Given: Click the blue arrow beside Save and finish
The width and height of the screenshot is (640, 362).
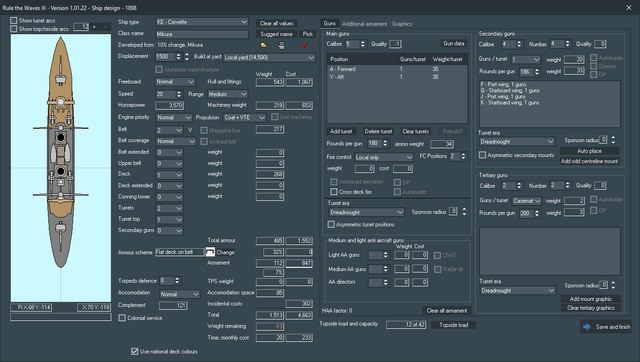Looking at the screenshot, I should (587, 326).
